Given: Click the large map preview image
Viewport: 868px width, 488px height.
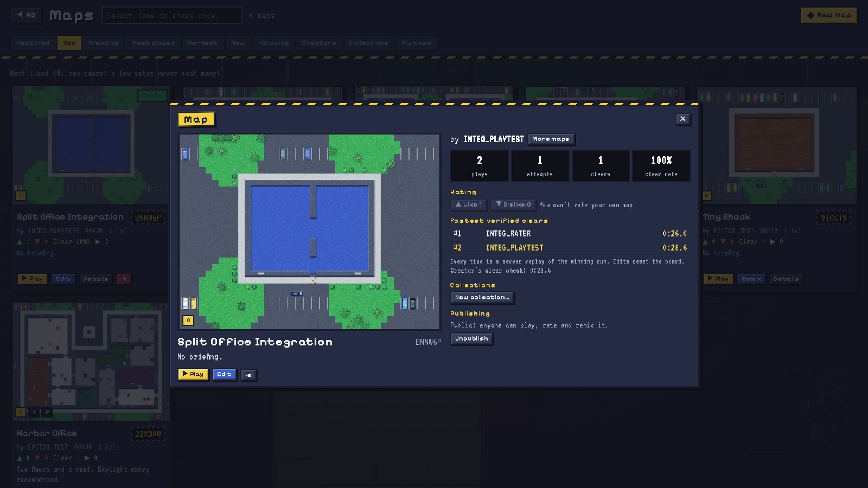Looking at the screenshot, I should click(x=309, y=232).
